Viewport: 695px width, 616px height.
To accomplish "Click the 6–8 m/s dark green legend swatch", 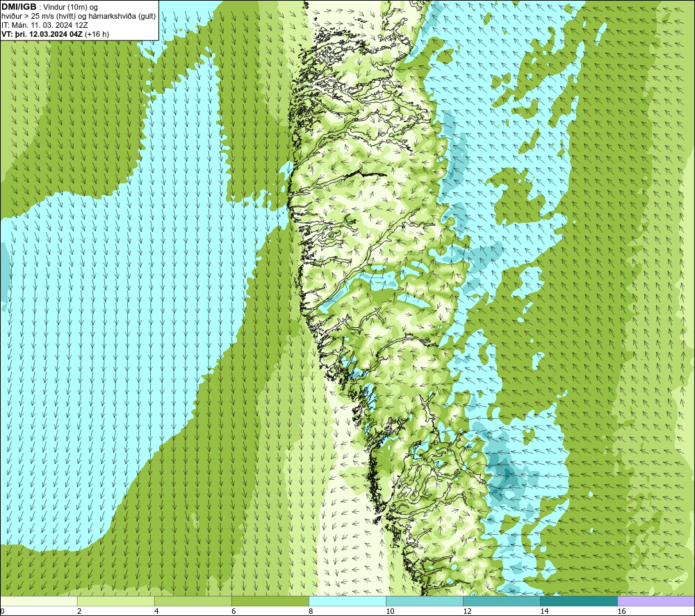I will point(270,601).
